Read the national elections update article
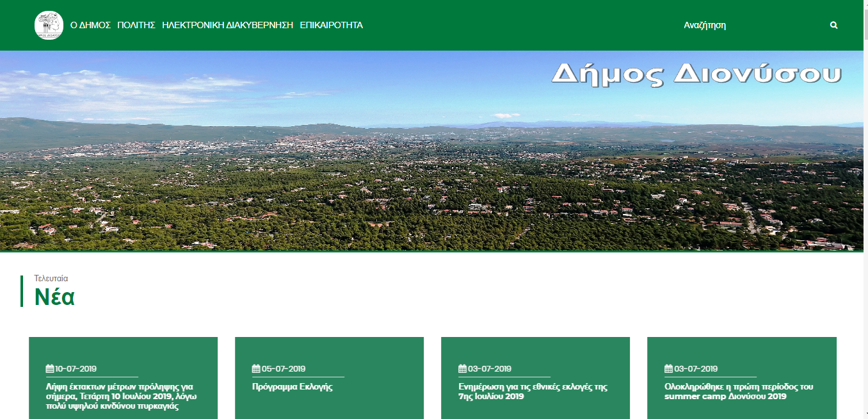The height and width of the screenshot is (419, 868). click(533, 391)
